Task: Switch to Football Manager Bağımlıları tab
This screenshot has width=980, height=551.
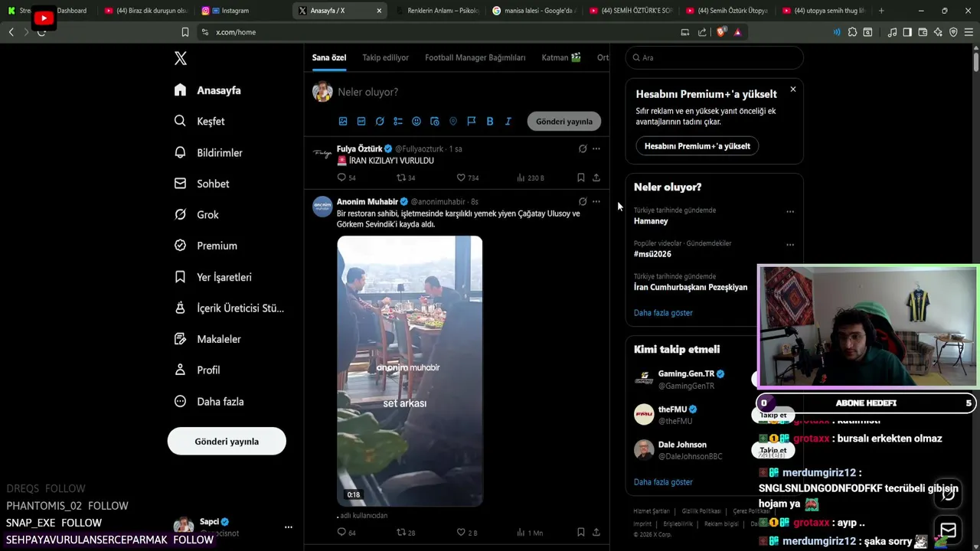Action: point(475,57)
